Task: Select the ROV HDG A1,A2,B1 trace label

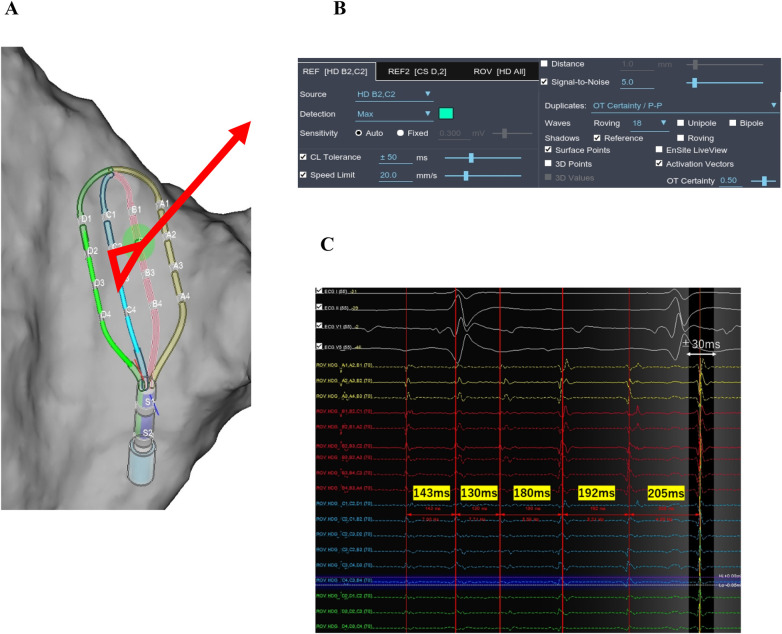Action: pos(345,366)
